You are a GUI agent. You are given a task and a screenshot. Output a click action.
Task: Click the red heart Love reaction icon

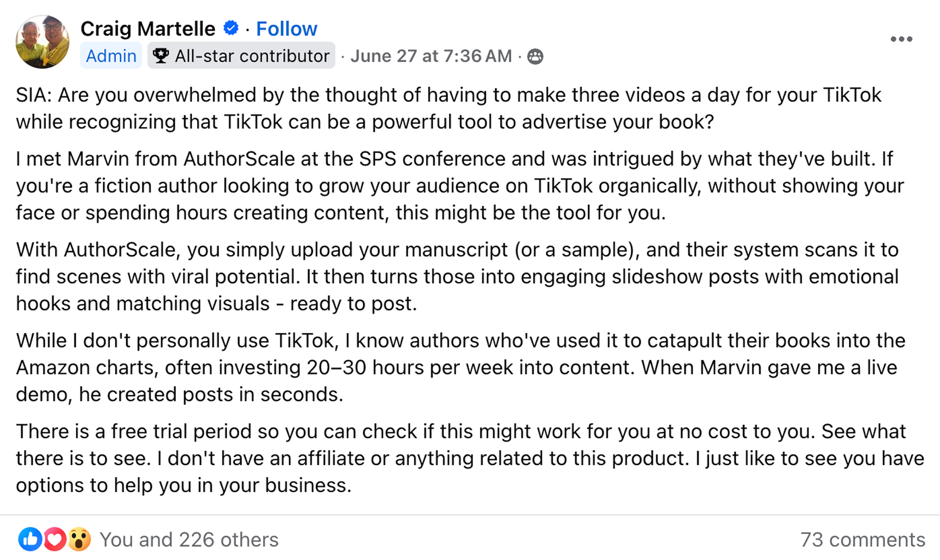point(55,539)
